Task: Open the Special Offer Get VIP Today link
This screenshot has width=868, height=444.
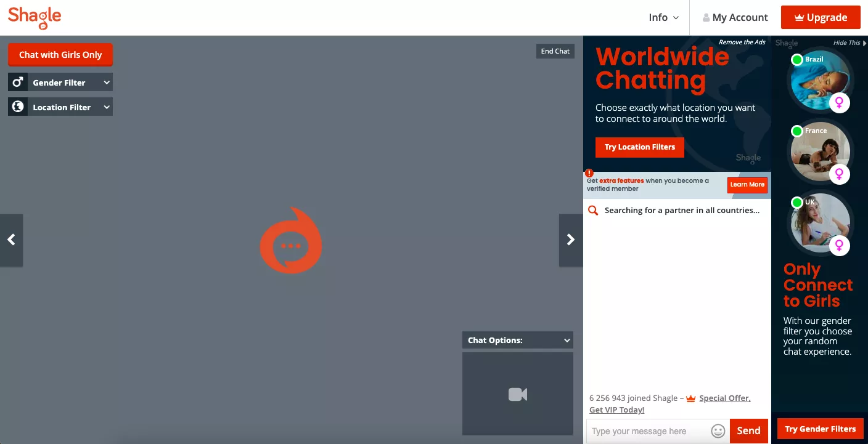Action: pyautogui.click(x=670, y=404)
